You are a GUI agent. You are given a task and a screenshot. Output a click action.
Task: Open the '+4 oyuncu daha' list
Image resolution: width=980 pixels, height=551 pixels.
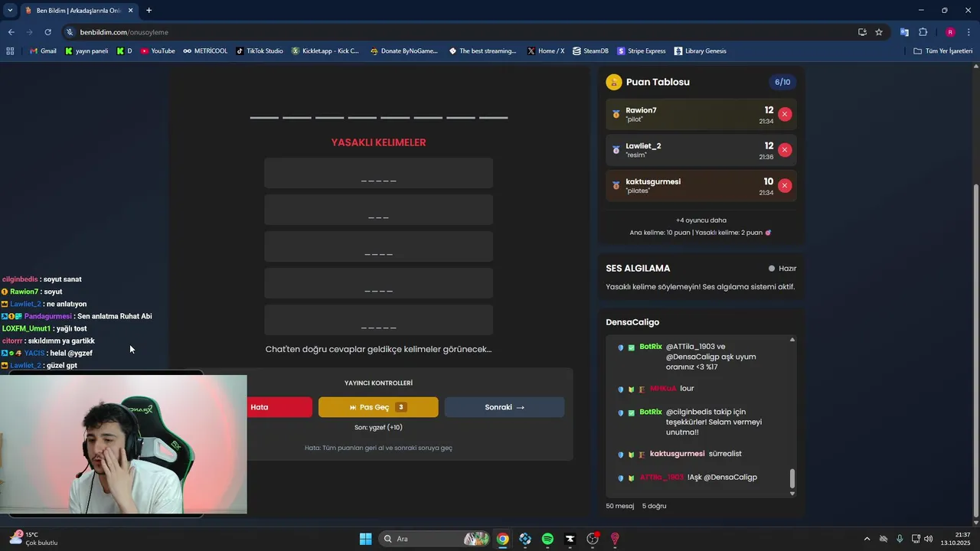tap(701, 220)
